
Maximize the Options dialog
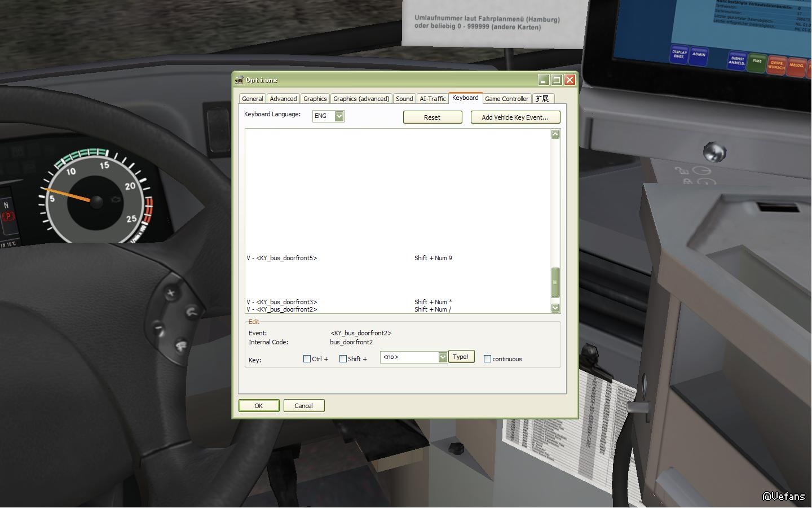[557, 80]
